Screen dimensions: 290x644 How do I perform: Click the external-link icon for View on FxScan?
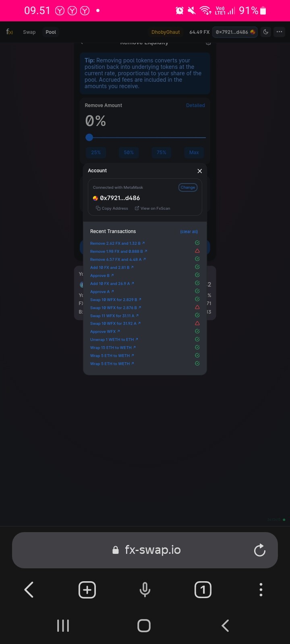137,208
